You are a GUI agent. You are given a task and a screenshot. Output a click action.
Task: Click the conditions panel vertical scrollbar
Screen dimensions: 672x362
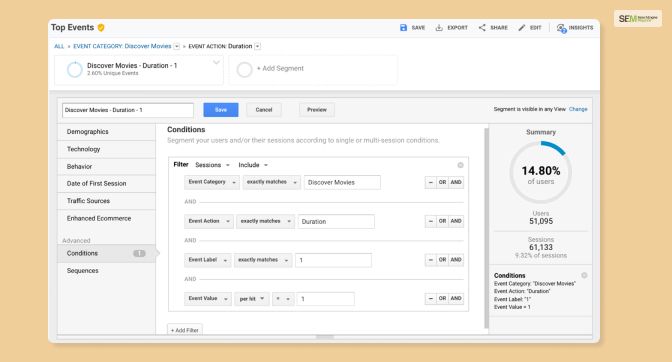coord(486,228)
